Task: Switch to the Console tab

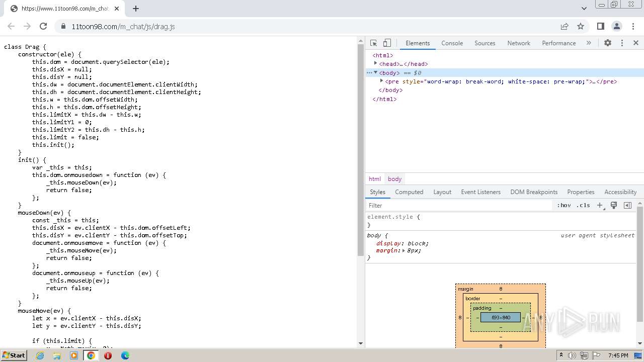Action: pos(452,43)
